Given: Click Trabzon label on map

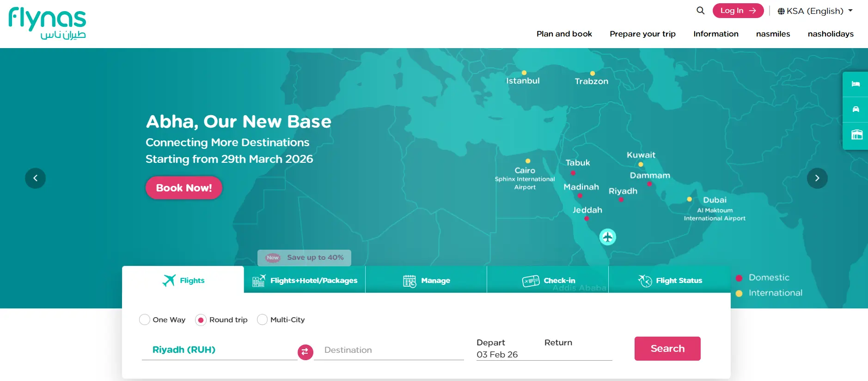Looking at the screenshot, I should 591,81.
